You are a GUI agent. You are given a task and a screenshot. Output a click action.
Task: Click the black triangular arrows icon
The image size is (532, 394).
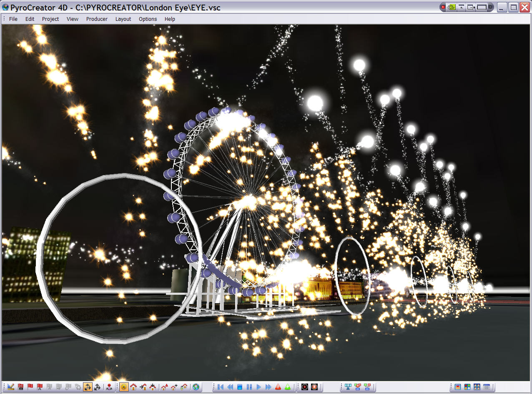(97, 387)
